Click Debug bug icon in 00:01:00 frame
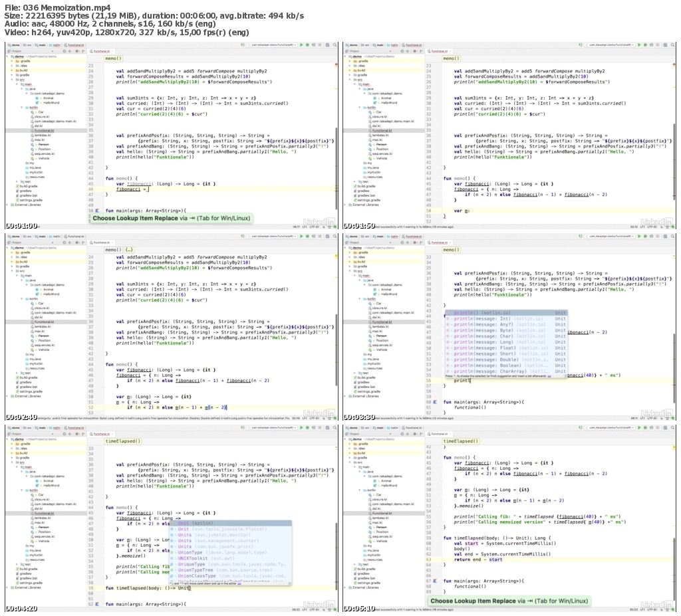Screen dimensions: 681x616 coord(307,45)
